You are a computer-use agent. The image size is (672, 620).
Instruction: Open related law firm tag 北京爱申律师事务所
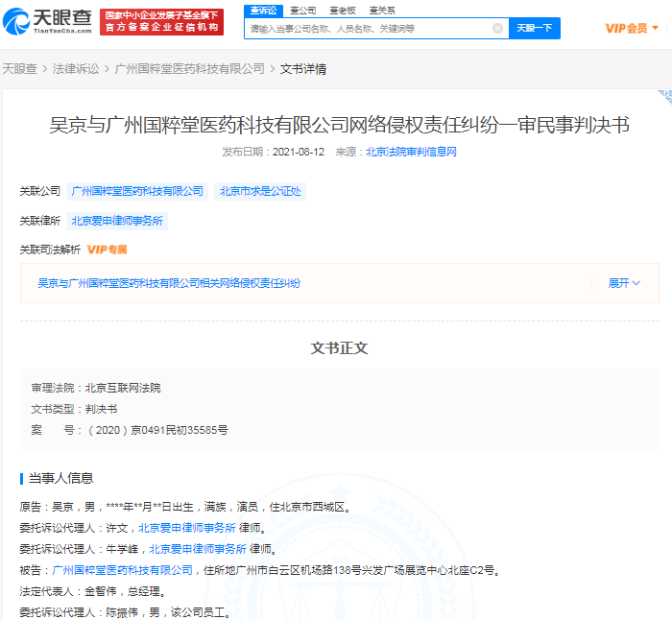tap(117, 221)
